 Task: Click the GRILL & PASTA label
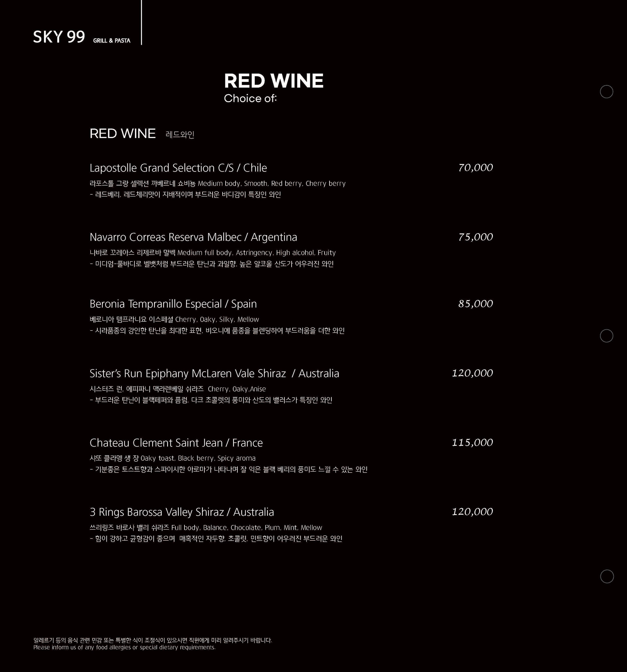[x=111, y=41]
